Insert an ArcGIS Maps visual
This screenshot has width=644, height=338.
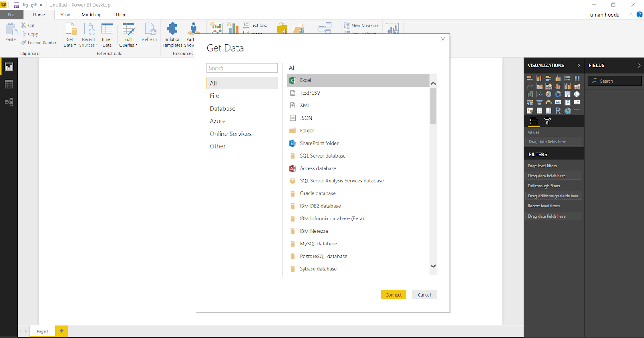click(568, 110)
